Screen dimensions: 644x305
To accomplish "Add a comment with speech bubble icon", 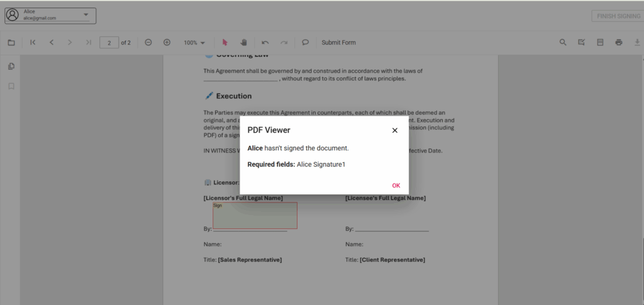I will coord(305,42).
